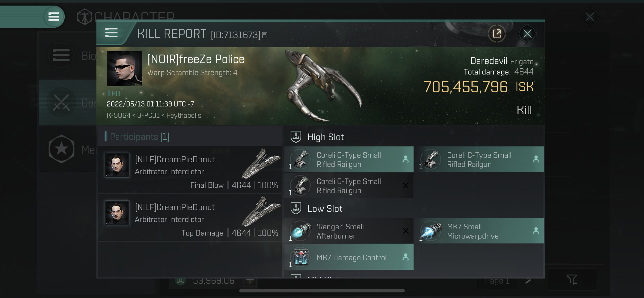Click the Low Slot shield icon
This screenshot has height=298, width=644.
pyautogui.click(x=296, y=208)
